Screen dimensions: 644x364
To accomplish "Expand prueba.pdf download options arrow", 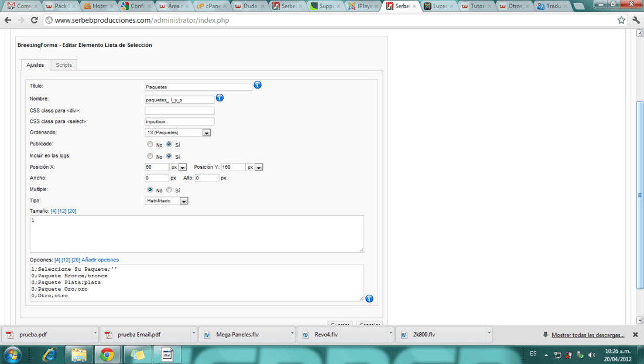I will pos(95,334).
